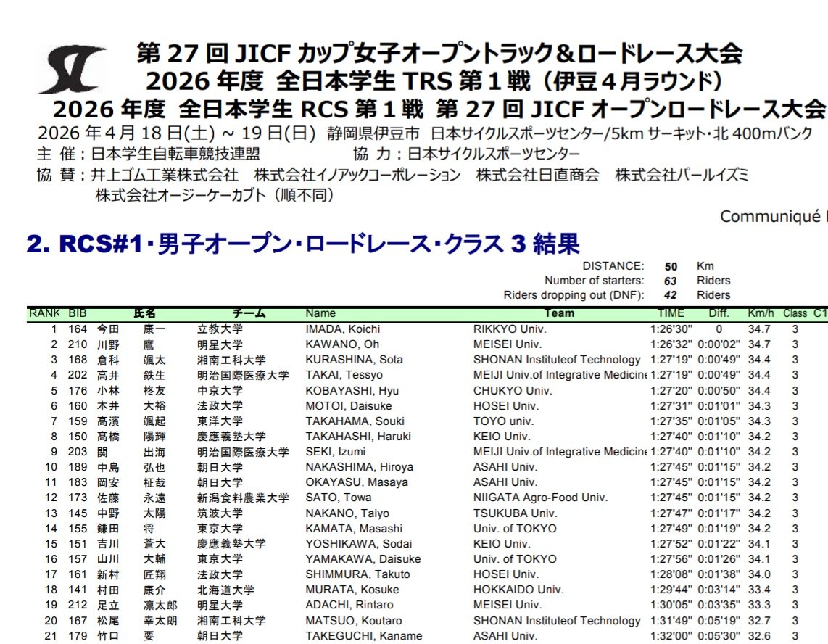This screenshot has width=828, height=644.
Task: Click the organizer line 日本学生自転車競技連盟
Action: point(175,154)
